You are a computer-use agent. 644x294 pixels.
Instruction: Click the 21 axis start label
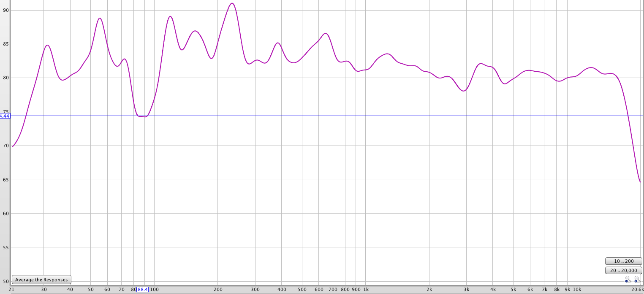[x=11, y=289]
